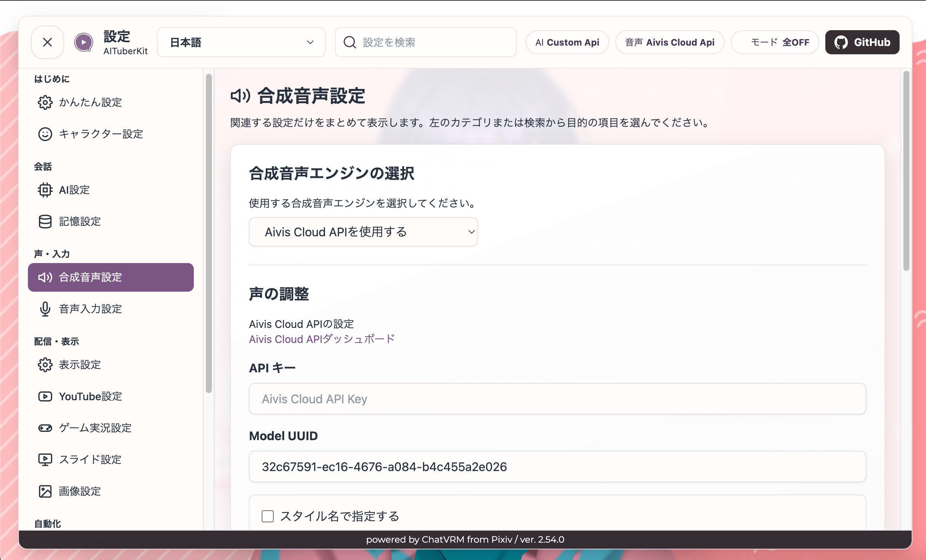The image size is (926, 560).
Task: Click the microphone icon for 音声入力設定
Action: (45, 309)
